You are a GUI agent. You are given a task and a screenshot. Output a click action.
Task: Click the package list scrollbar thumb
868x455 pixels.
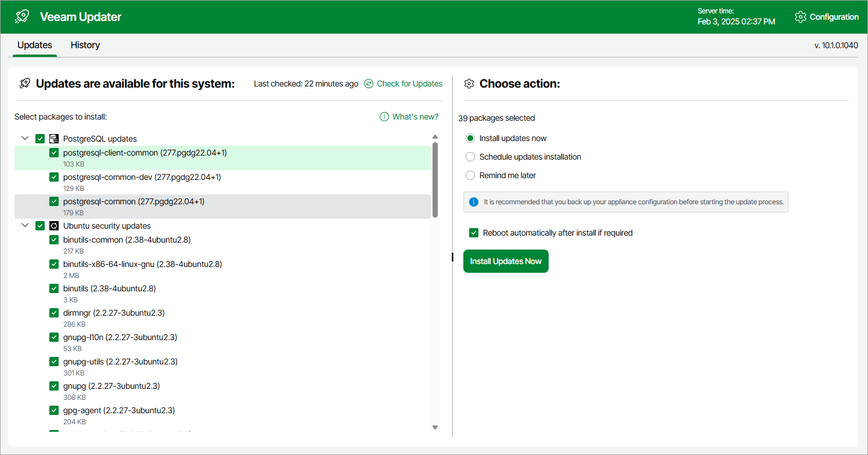pos(435,180)
